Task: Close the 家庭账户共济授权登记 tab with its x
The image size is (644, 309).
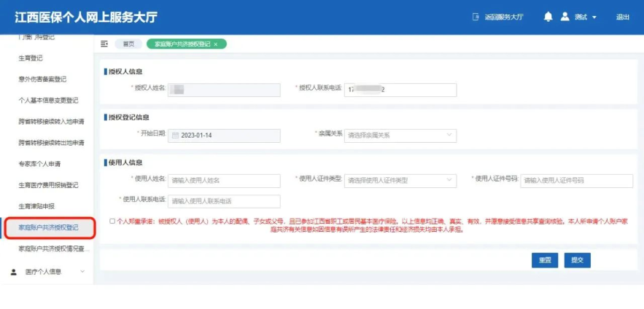Action: pyautogui.click(x=216, y=44)
